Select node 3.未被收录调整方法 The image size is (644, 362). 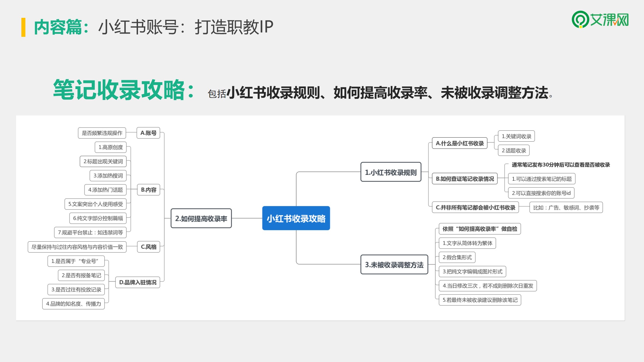pyautogui.click(x=394, y=265)
